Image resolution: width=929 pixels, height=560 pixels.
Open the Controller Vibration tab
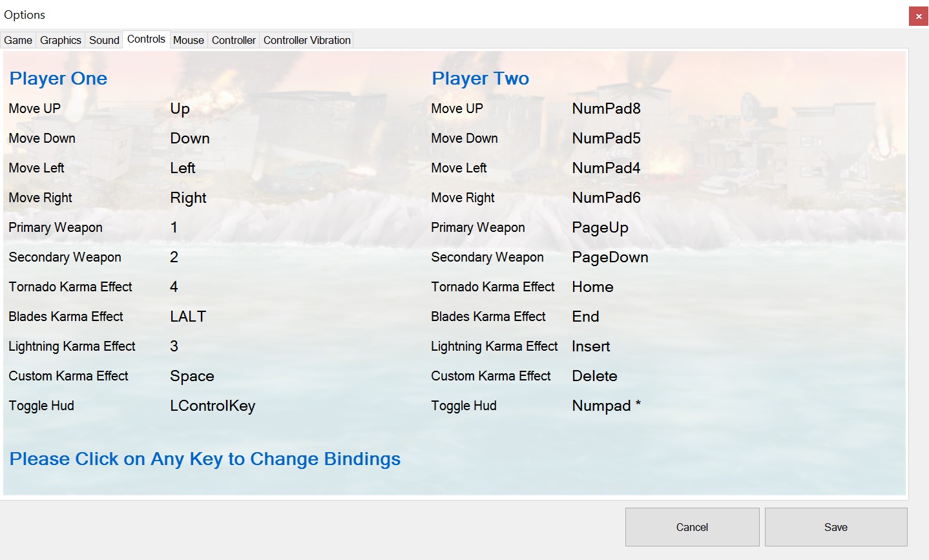tap(307, 39)
